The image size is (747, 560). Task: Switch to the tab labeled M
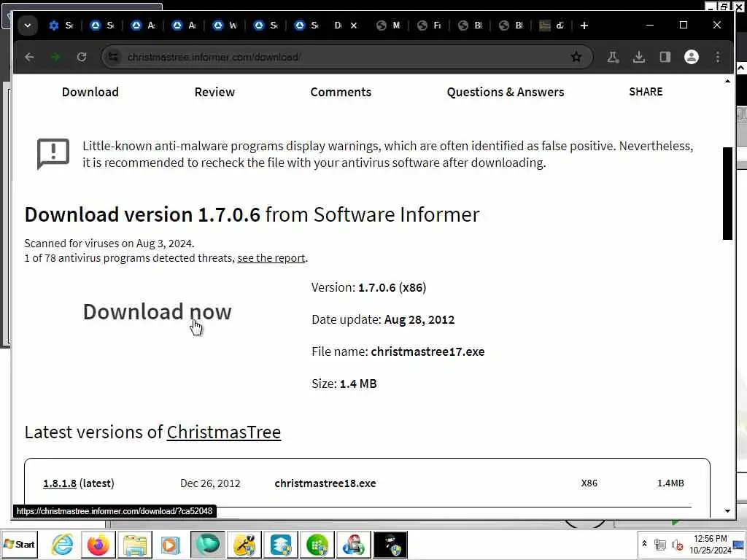[388, 26]
